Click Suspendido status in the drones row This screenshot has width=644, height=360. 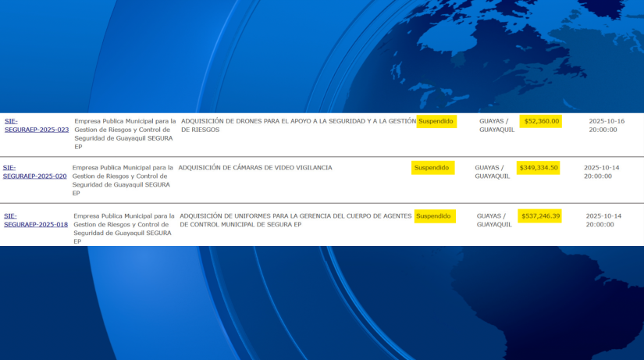436,121
